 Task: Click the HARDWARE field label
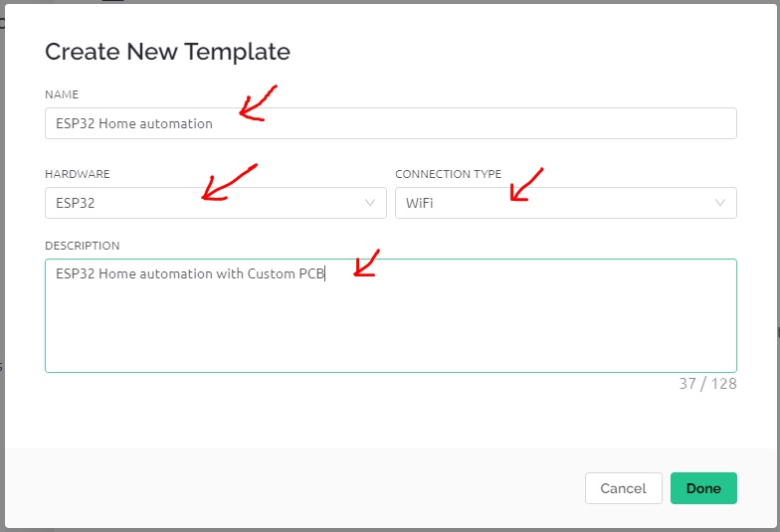(x=78, y=174)
